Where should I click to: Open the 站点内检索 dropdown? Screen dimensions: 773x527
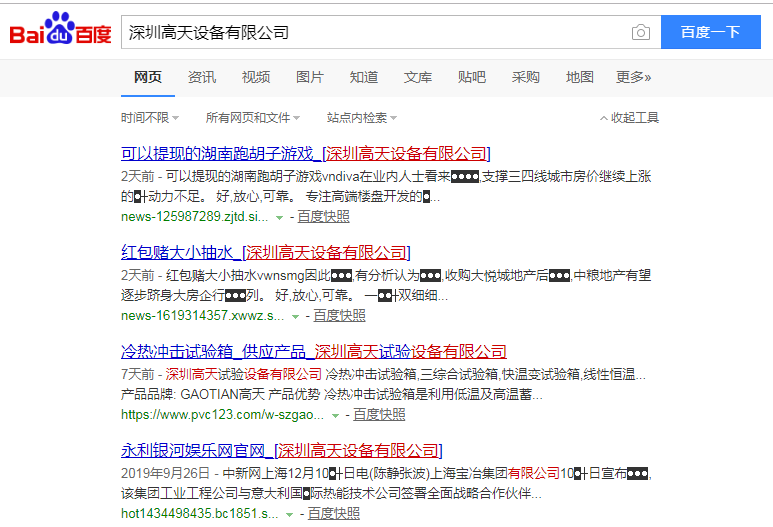coord(361,118)
